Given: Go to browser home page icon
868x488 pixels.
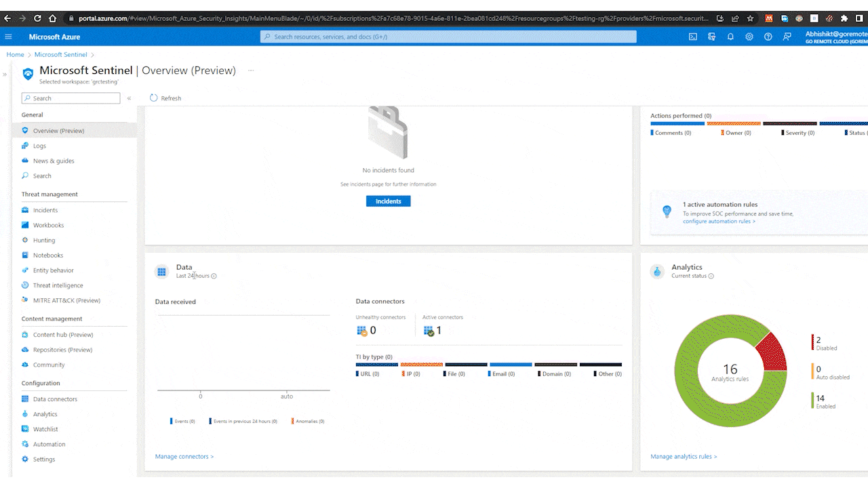Looking at the screenshot, I should (x=53, y=18).
